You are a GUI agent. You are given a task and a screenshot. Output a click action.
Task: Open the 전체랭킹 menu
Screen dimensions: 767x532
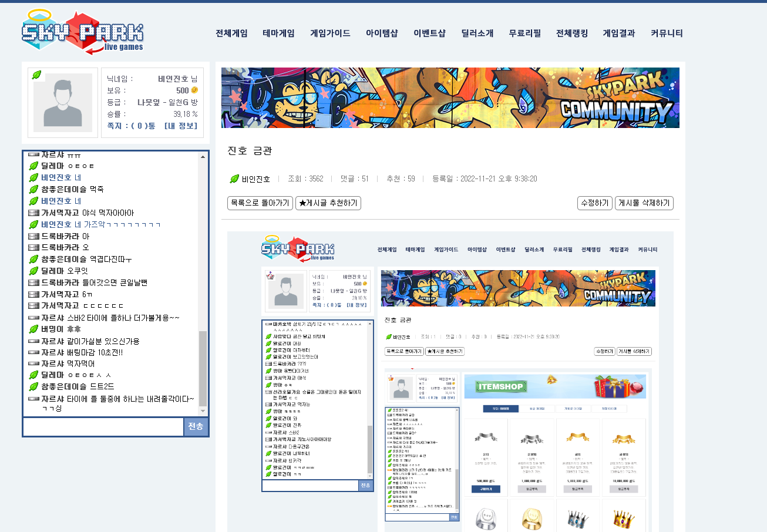(x=572, y=33)
